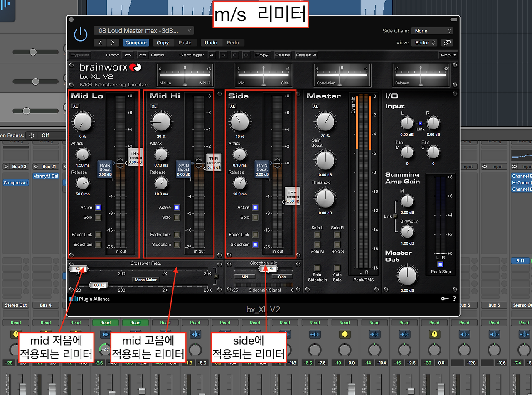Click the Mid Hi XL knob
This screenshot has height=395, width=532.
tap(161, 122)
